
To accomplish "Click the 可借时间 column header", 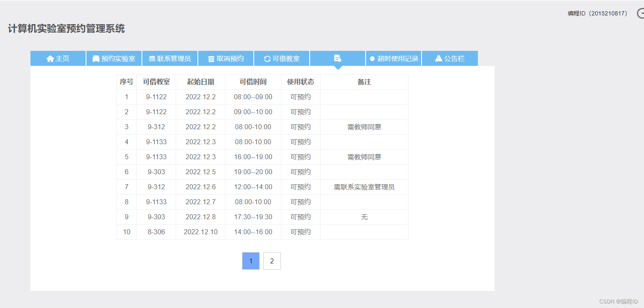I will (x=253, y=82).
